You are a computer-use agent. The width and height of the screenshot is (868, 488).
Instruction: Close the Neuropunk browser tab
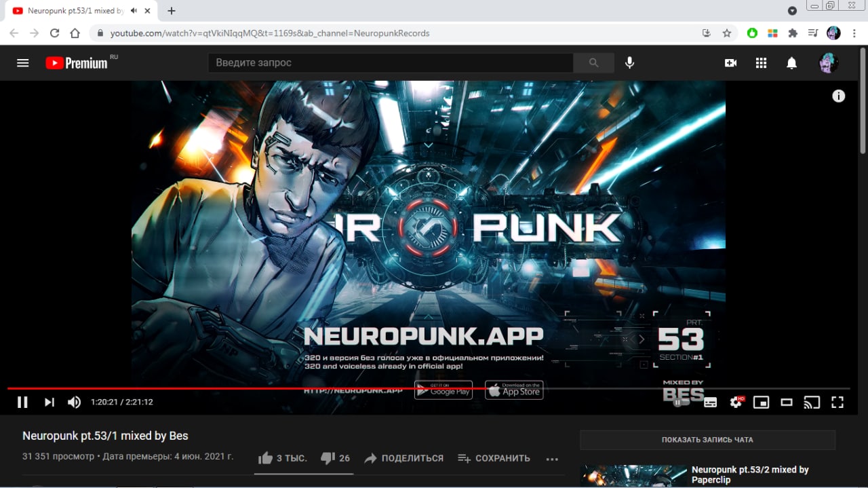coord(147,11)
